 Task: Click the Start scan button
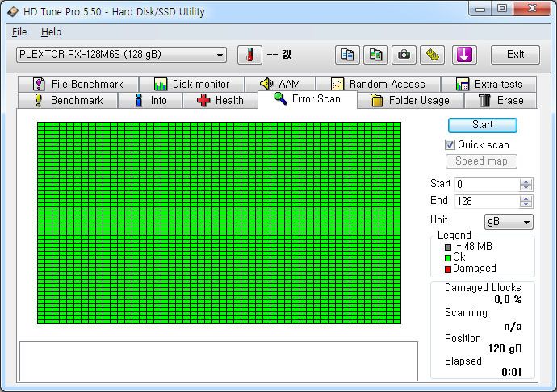pyautogui.click(x=483, y=125)
